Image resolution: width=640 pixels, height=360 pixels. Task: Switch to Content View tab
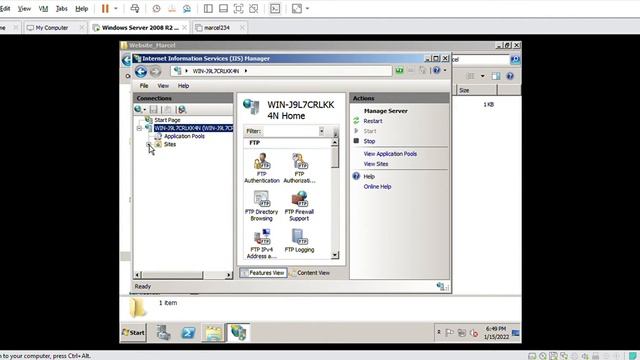pos(309,273)
